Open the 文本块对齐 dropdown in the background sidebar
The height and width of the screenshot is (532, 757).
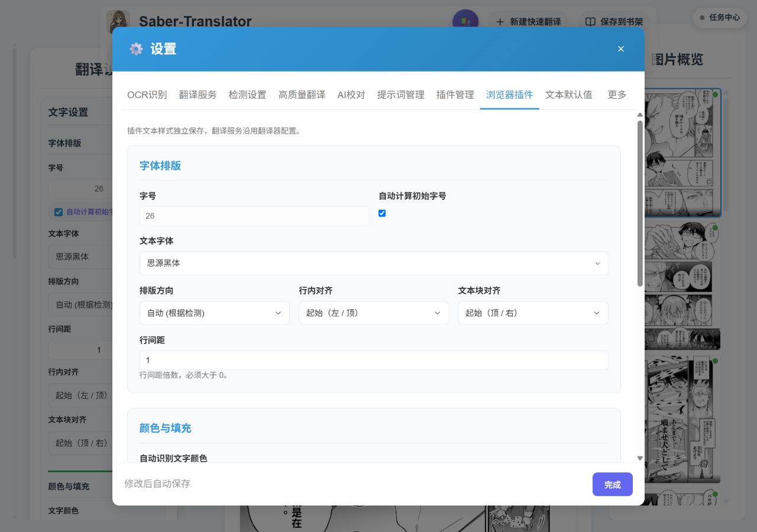coord(80,443)
